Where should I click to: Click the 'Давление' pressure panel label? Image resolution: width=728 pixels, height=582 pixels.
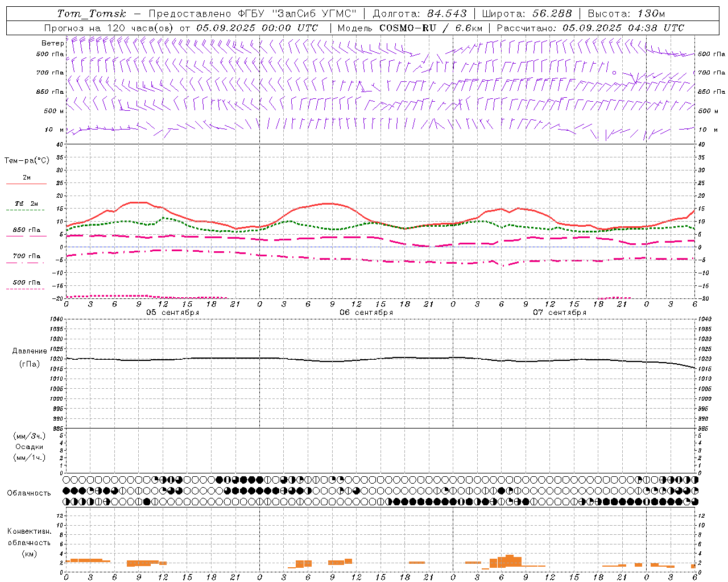click(30, 351)
